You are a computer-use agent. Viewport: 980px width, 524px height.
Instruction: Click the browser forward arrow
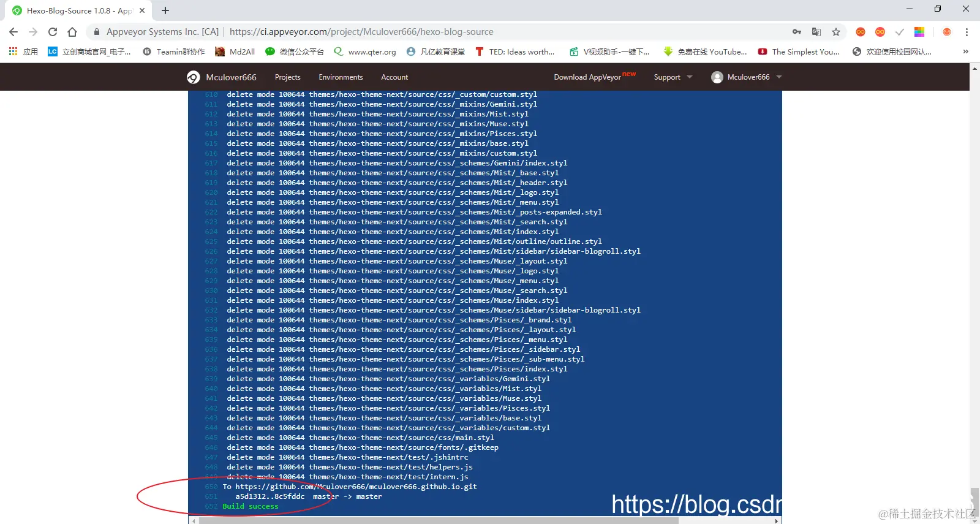coord(33,32)
